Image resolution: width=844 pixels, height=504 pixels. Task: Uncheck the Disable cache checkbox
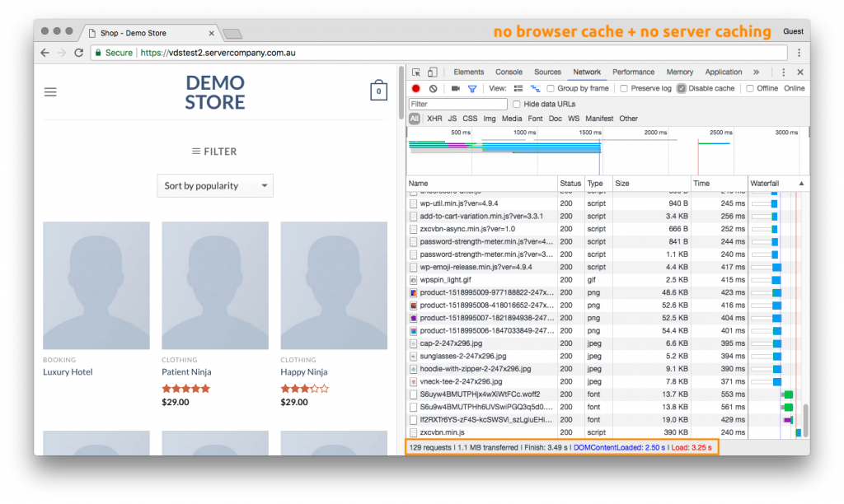pos(682,88)
